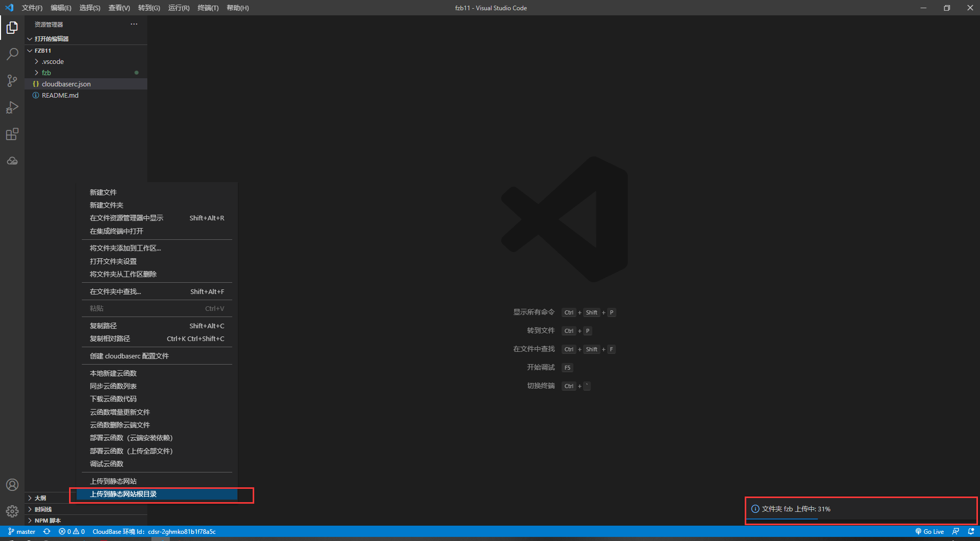The image size is (980, 541).
Task: Choose 上传到静态网站 in the context menu
Action: 157,481
